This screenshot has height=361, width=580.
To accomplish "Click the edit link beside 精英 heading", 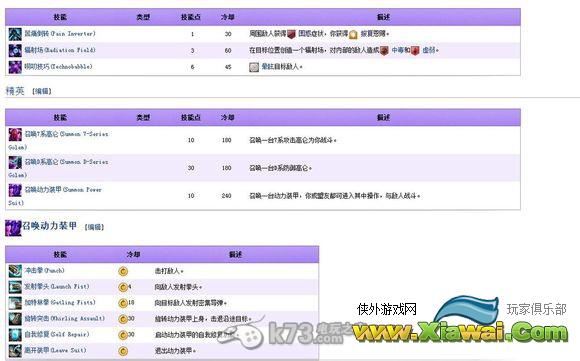I will [x=42, y=91].
